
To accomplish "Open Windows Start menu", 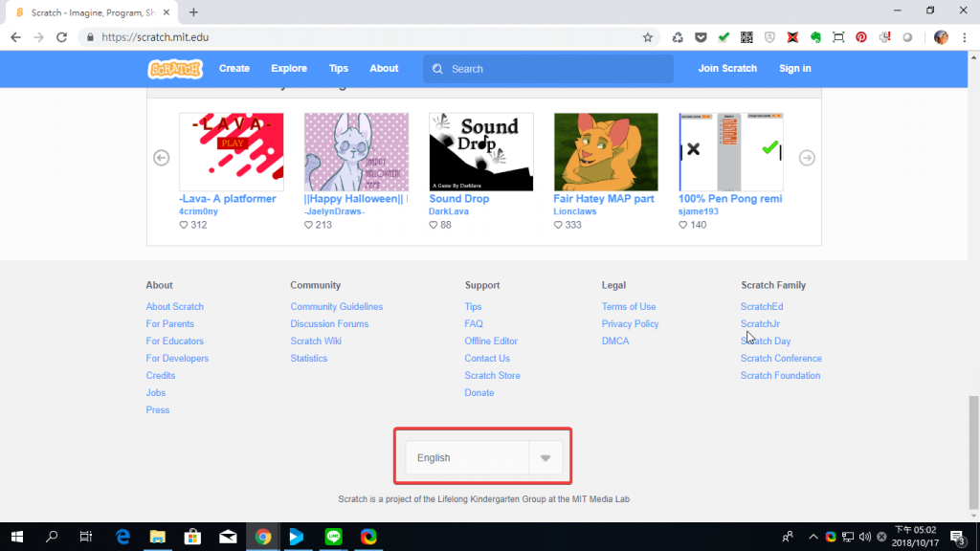I will coord(17,537).
